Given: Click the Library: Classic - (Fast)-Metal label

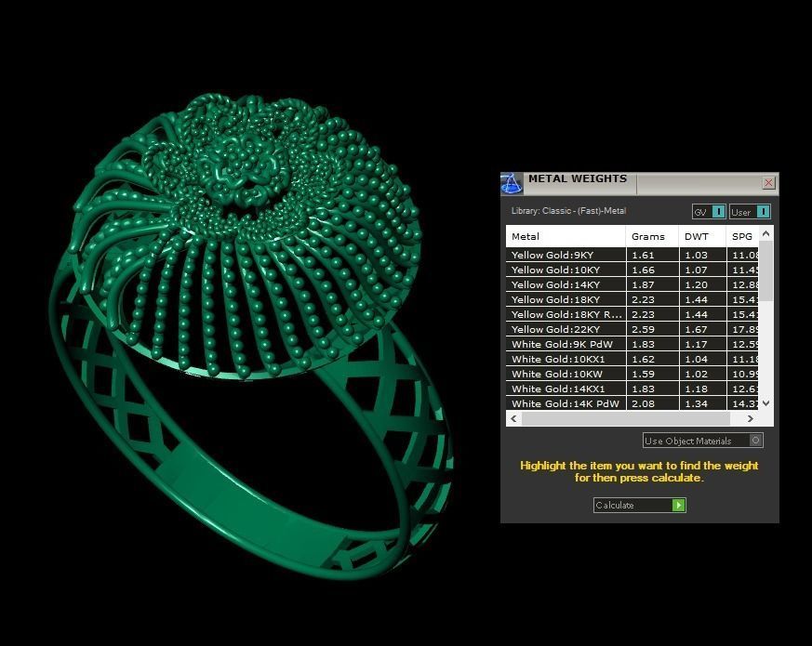Looking at the screenshot, I should [568, 211].
